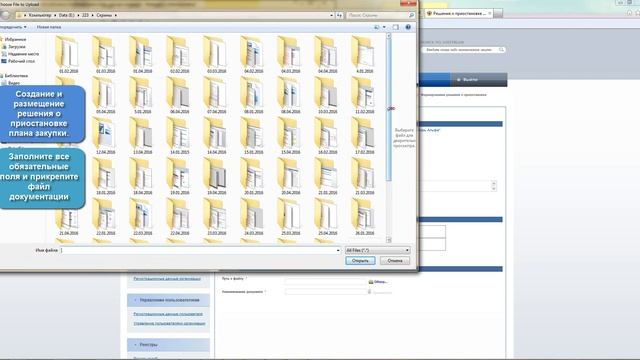Image resolution: width=640 pixels, height=360 pixels.
Task: Click the search field in the file dialog
Action: tap(380, 15)
